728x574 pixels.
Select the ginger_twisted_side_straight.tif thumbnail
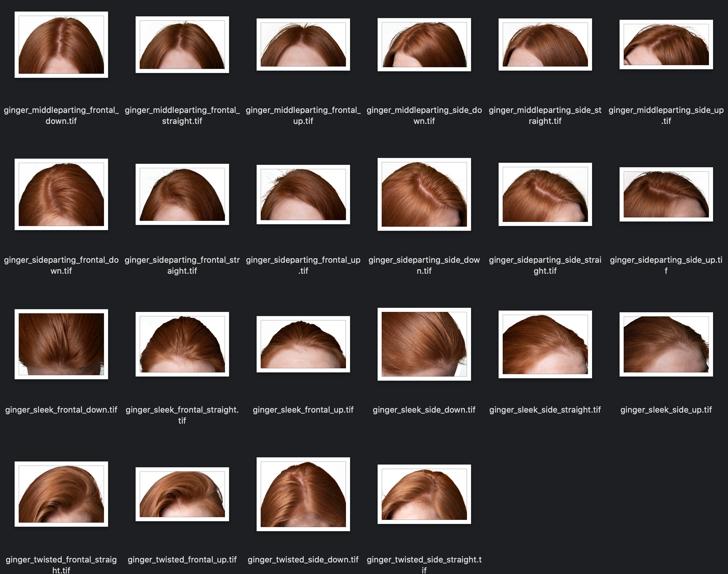coord(424,494)
